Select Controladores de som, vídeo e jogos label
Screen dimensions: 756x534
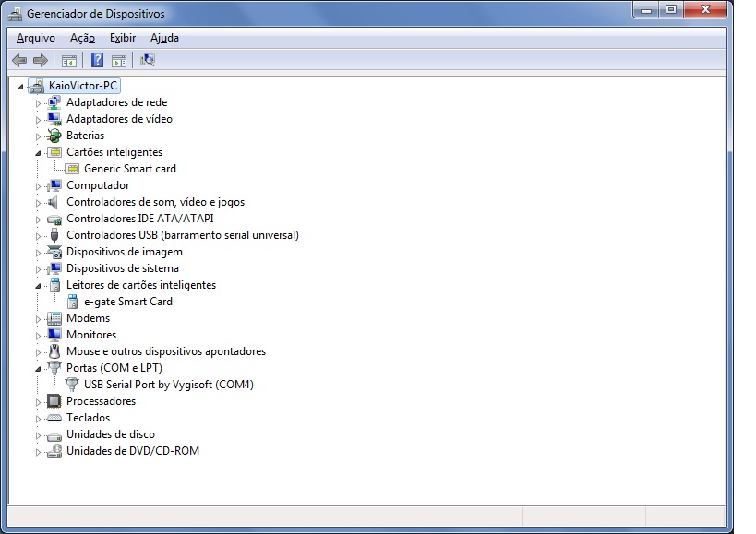(155, 202)
